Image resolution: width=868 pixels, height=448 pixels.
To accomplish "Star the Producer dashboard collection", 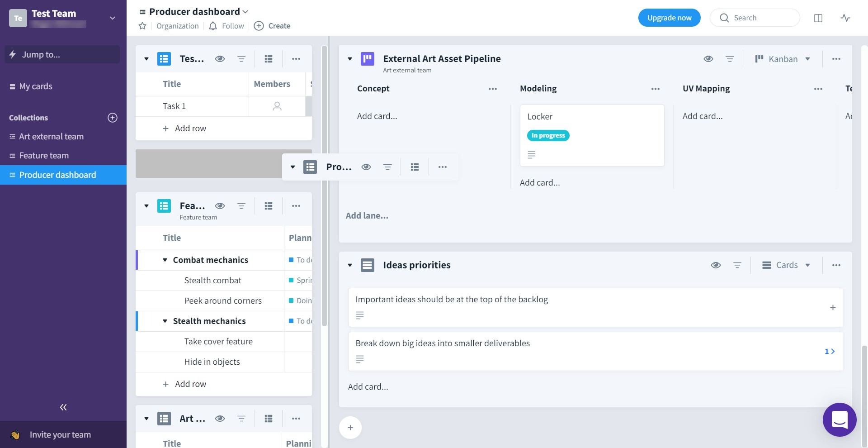I will click(142, 26).
